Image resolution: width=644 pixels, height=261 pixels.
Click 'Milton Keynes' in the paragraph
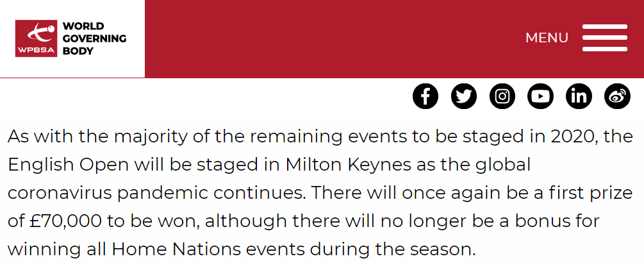tap(349, 165)
